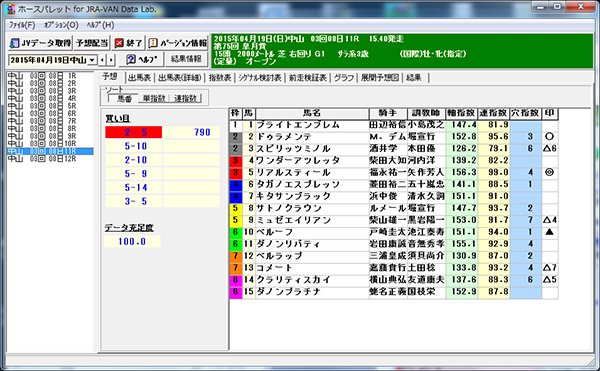Screen dimensions: 600x371
Task: Sort by 連指数 toggle
Action: (x=185, y=99)
